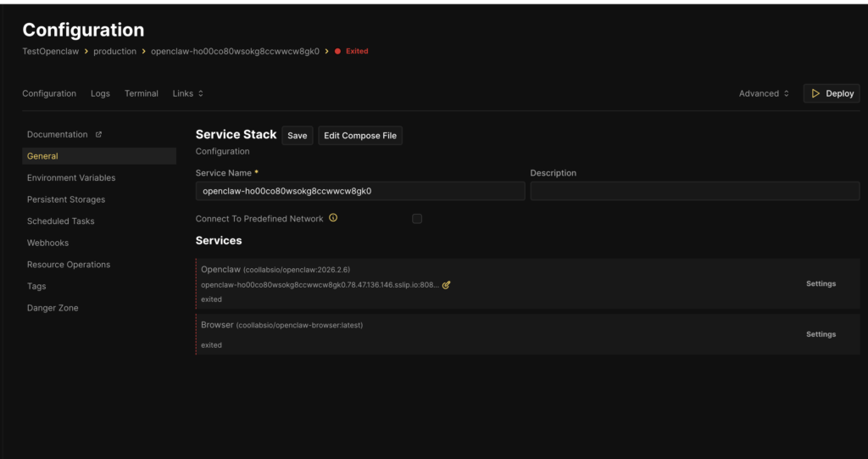868x459 pixels.
Task: Click the external link icon beside Documentation
Action: [x=98, y=135]
